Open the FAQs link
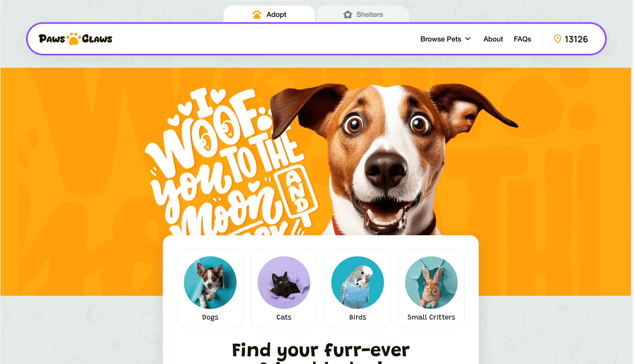634x364 pixels. tap(522, 39)
